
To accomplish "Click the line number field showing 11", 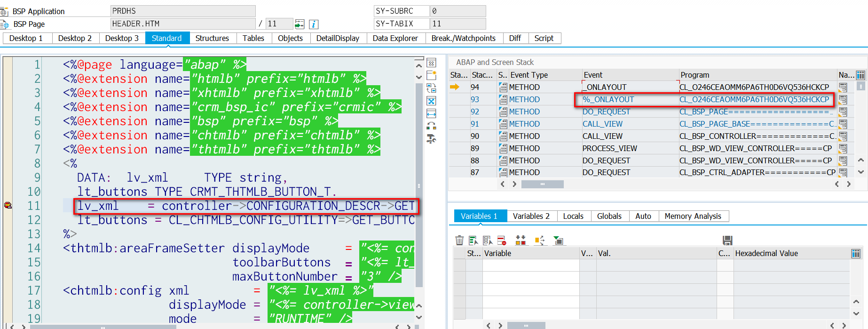I will (279, 24).
